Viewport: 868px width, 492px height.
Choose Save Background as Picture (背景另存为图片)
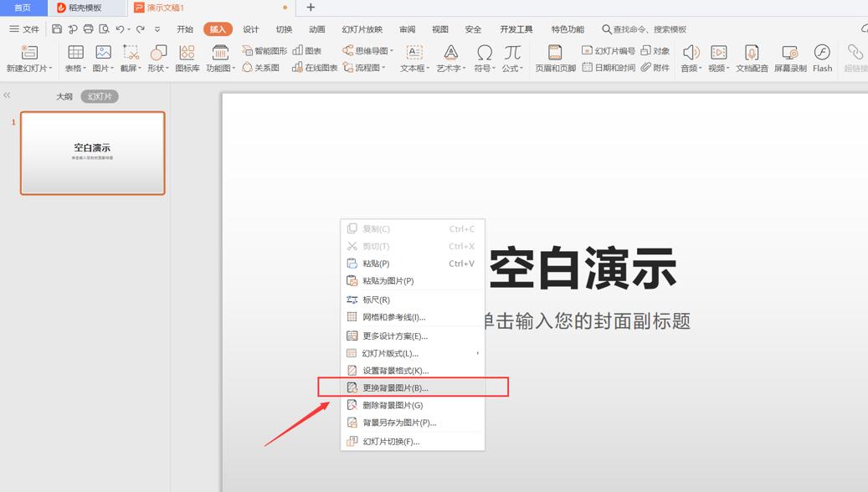413,423
